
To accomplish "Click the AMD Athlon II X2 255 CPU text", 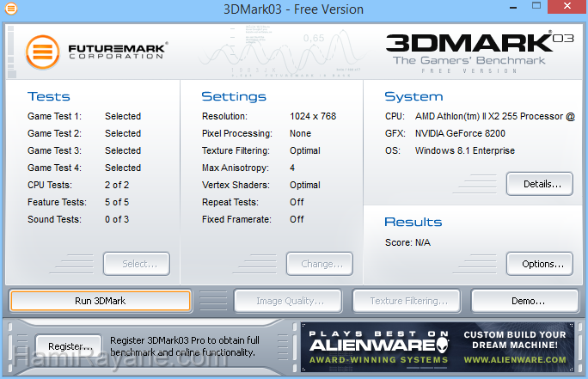I will click(495, 116).
